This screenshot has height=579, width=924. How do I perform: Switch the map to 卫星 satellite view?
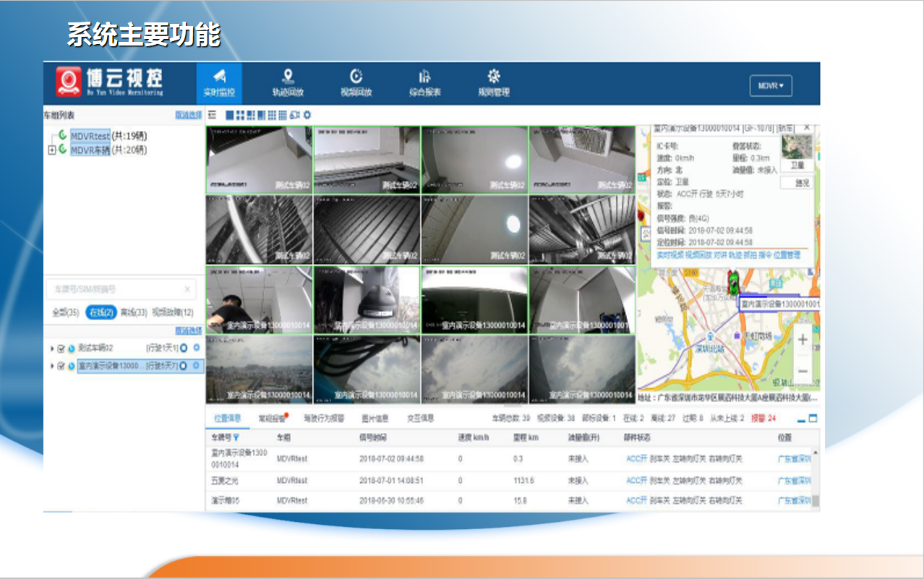pyautogui.click(x=796, y=153)
